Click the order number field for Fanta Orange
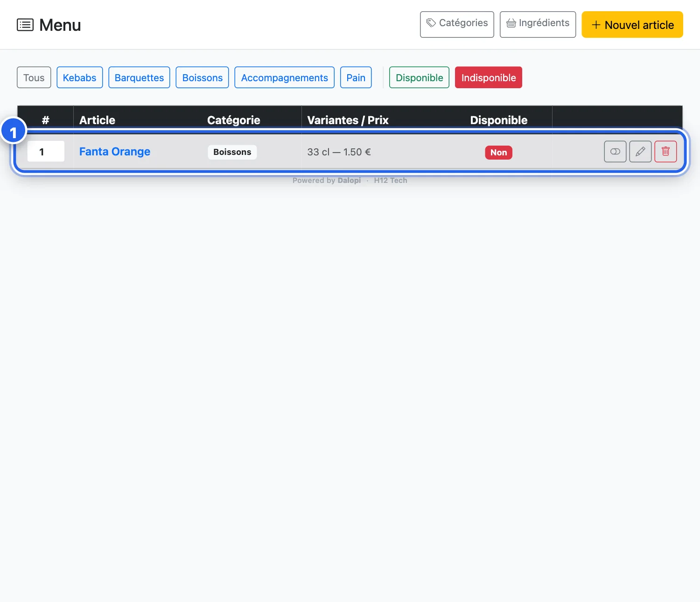700x602 pixels. coord(46,152)
